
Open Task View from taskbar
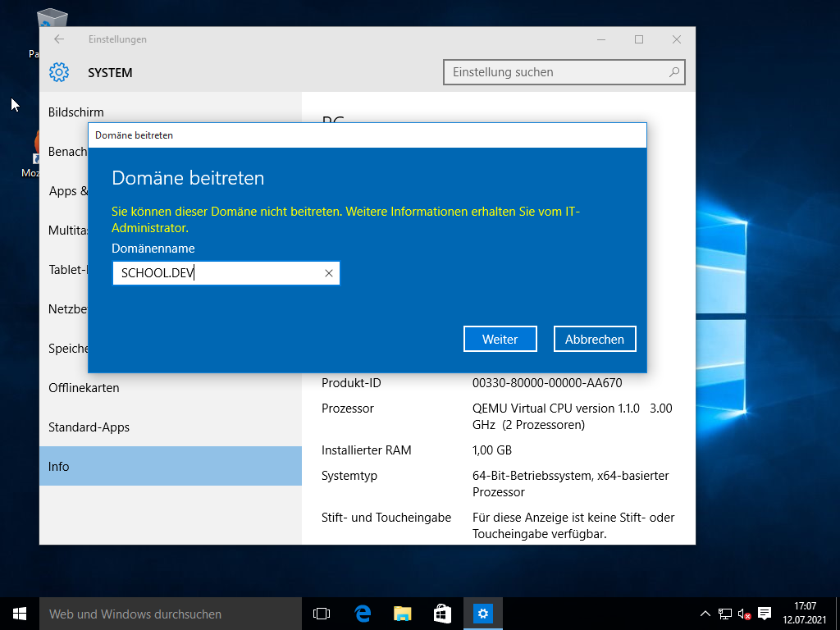pyautogui.click(x=322, y=614)
